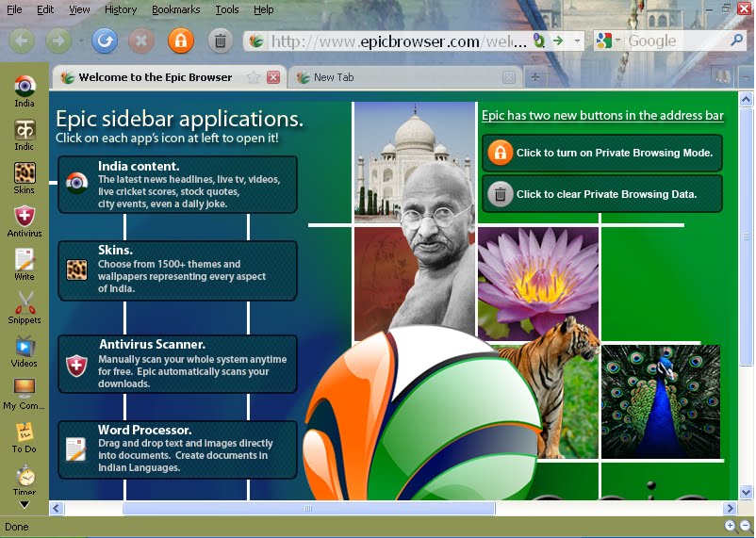Expand the address bar history dropdown
The width and height of the screenshot is (756, 538).
coord(577,41)
